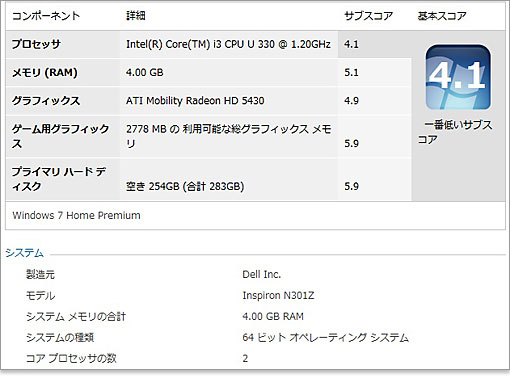Click the 一番低いサブスコア caption
The image size is (510, 377).
tap(455, 132)
